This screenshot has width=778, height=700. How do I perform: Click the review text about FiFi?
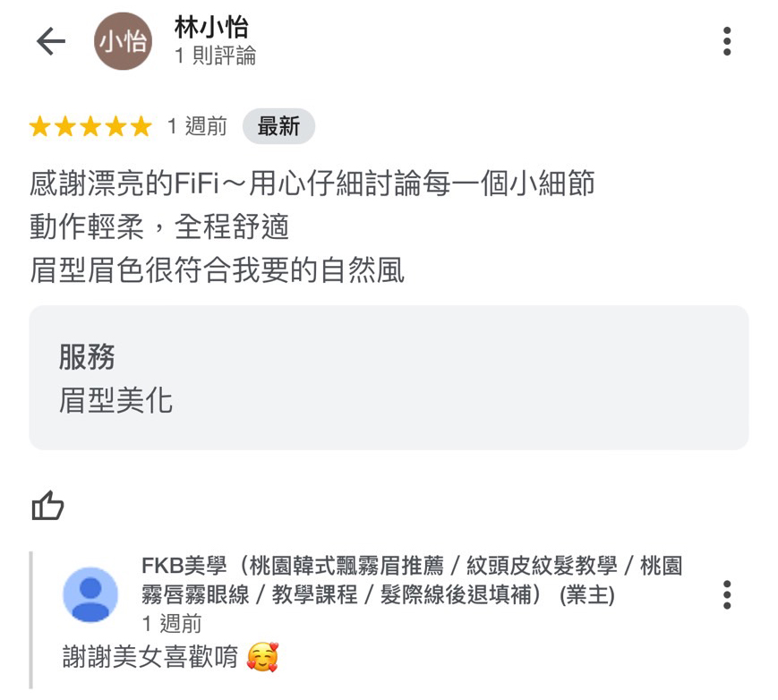(312, 226)
